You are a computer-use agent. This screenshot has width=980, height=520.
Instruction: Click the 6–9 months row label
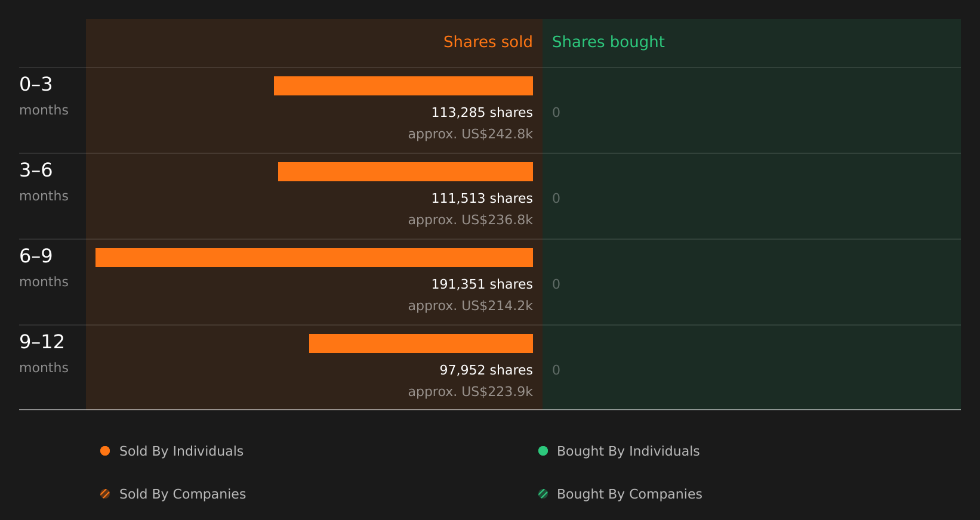coord(44,268)
